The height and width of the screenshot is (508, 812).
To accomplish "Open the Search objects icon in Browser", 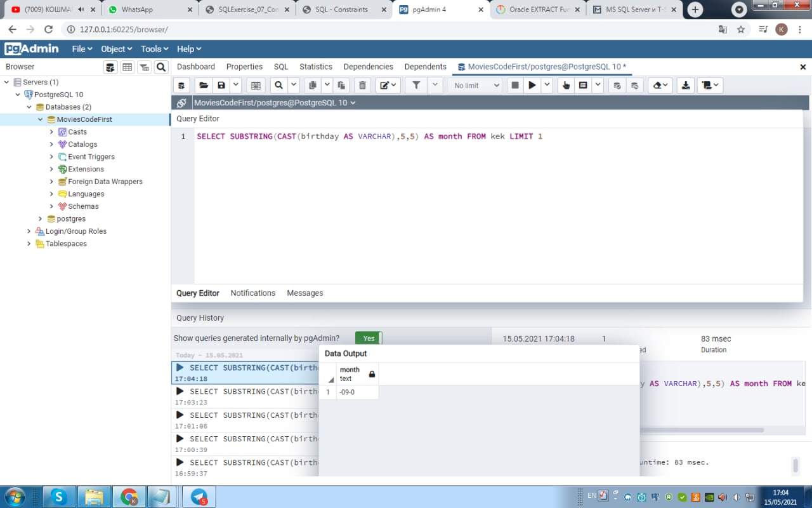I will (161, 67).
